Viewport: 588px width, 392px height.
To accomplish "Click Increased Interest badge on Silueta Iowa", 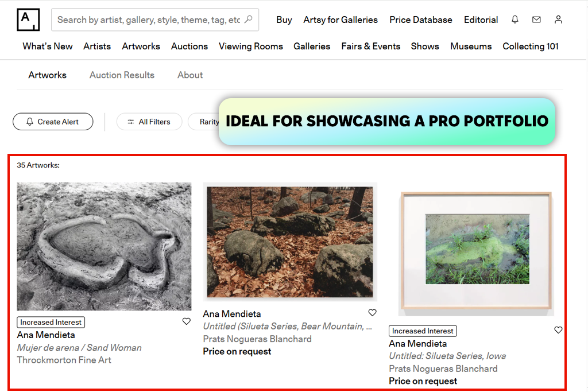I will (x=423, y=331).
